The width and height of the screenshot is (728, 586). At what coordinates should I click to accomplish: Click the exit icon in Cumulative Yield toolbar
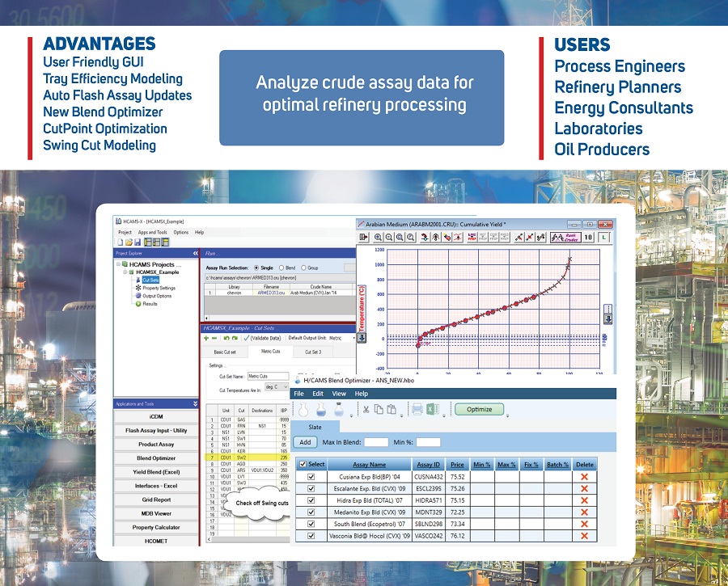click(363, 238)
